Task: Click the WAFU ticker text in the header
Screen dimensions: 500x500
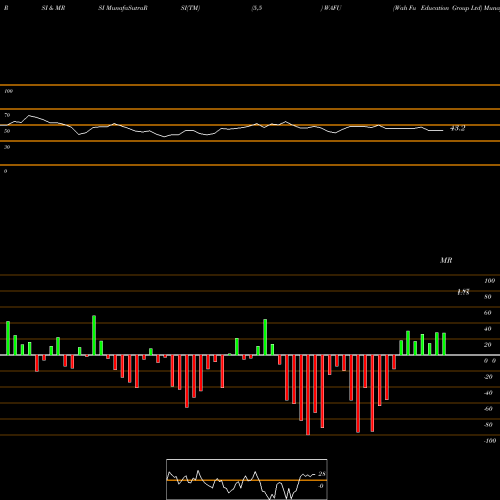Action: point(332,8)
